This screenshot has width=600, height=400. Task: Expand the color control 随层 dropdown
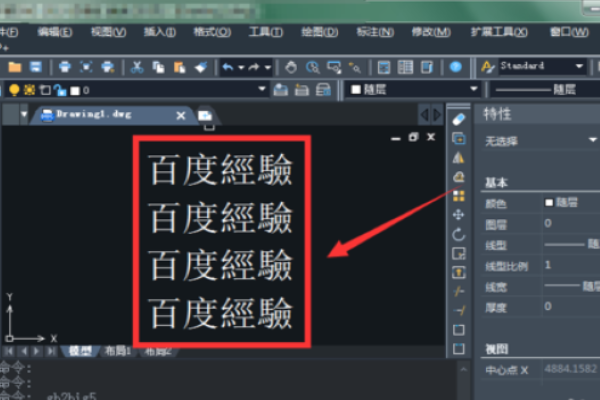point(474,89)
